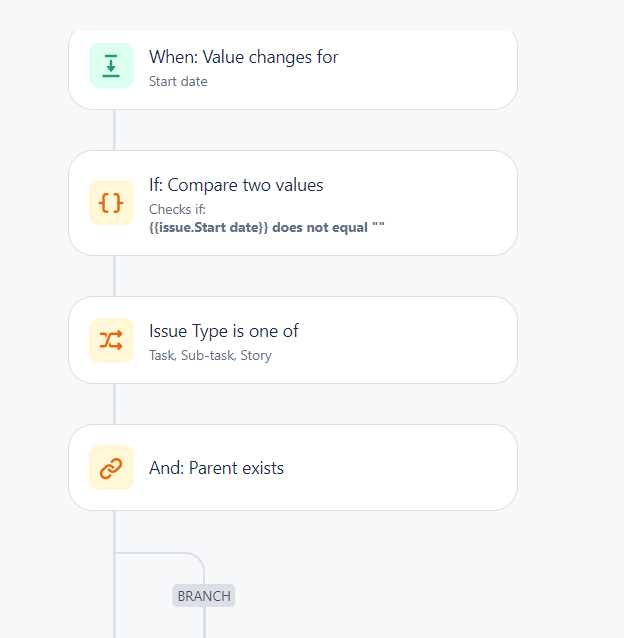624x638 pixels.
Task: Select the 'Start date' subtitle in the trigger card
Action: point(178,81)
